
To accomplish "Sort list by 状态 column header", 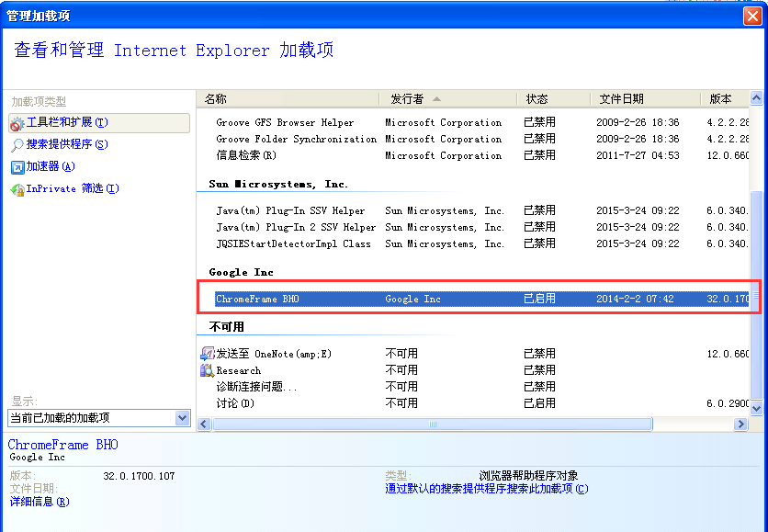I will [x=553, y=99].
